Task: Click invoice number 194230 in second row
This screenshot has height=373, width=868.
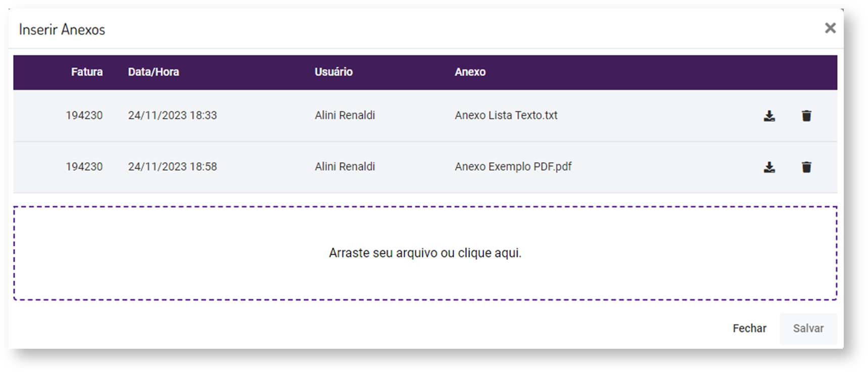Action: tap(84, 167)
